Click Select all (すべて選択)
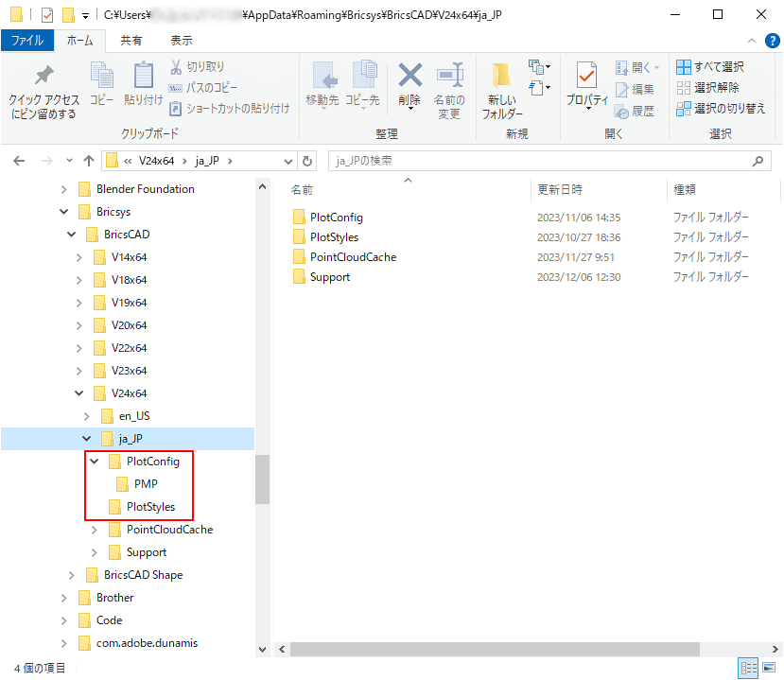 (x=710, y=66)
